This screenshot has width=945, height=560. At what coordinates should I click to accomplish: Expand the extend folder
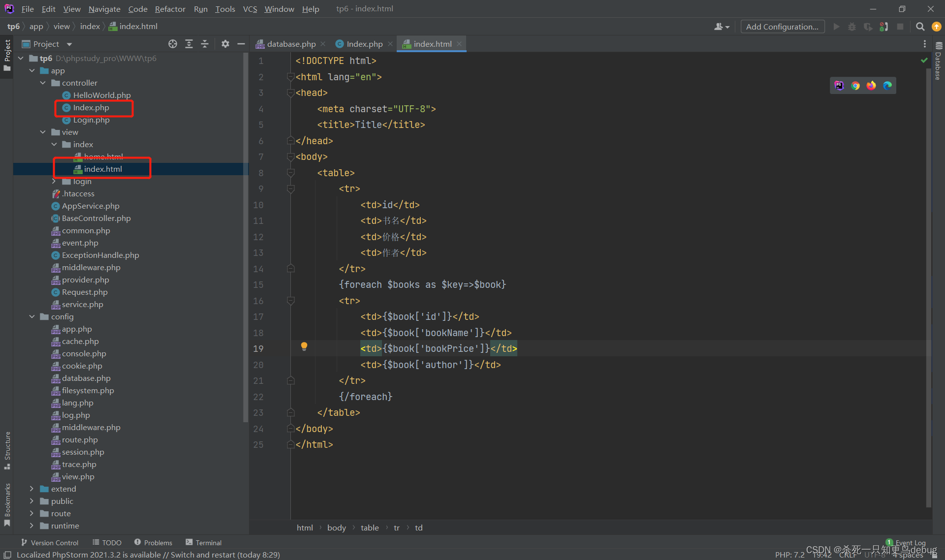(31, 489)
